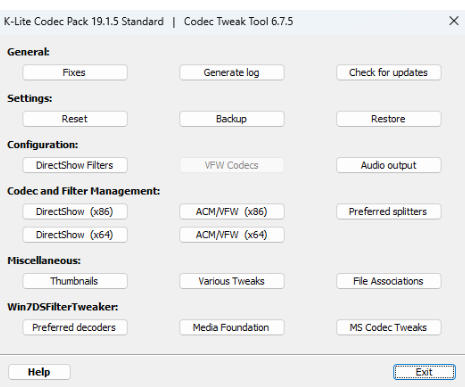This screenshot has height=387, width=465.
Task: Open Various Tweaks
Action: tap(232, 281)
